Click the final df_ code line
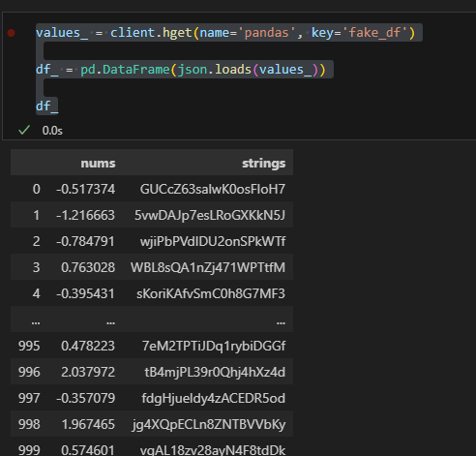The width and height of the screenshot is (476, 456). click(x=47, y=106)
